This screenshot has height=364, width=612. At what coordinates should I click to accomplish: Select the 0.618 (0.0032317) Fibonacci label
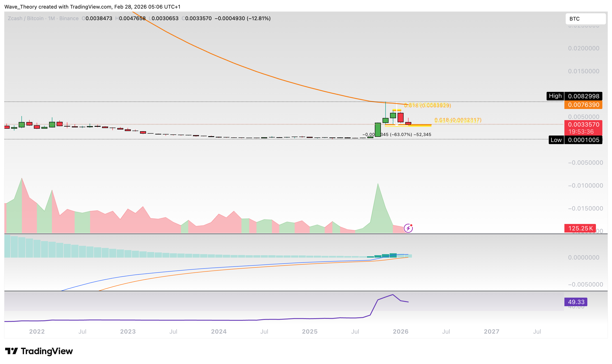click(x=458, y=120)
